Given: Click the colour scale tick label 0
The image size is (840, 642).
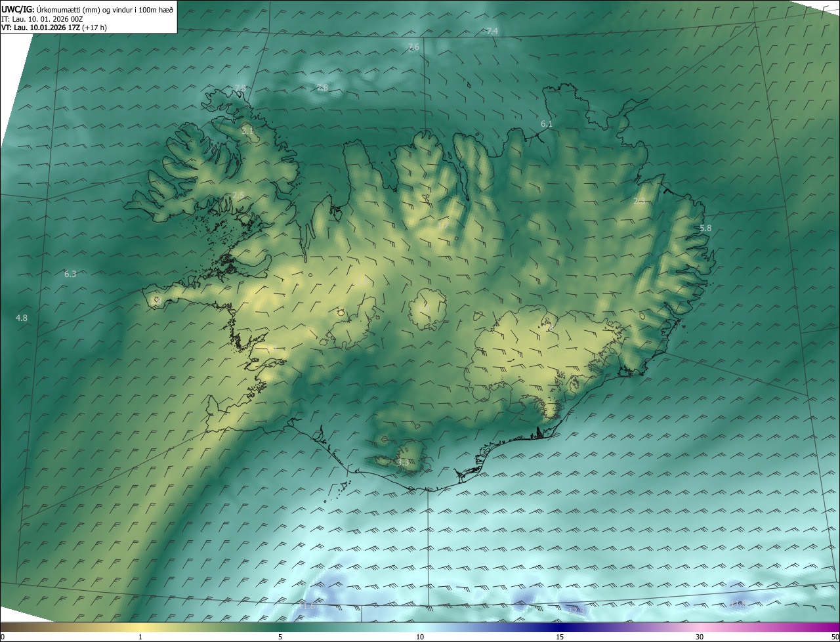Looking at the screenshot, I should pos(3,637).
